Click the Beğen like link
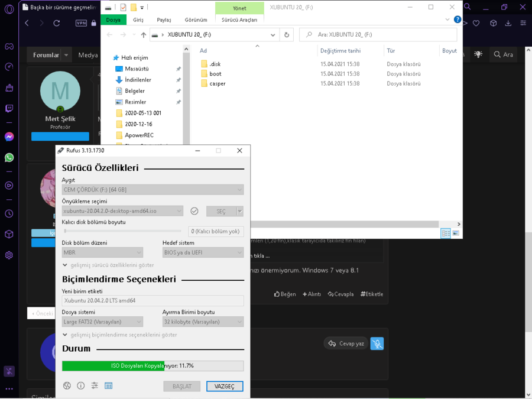The height and width of the screenshot is (399, 532). click(x=285, y=294)
